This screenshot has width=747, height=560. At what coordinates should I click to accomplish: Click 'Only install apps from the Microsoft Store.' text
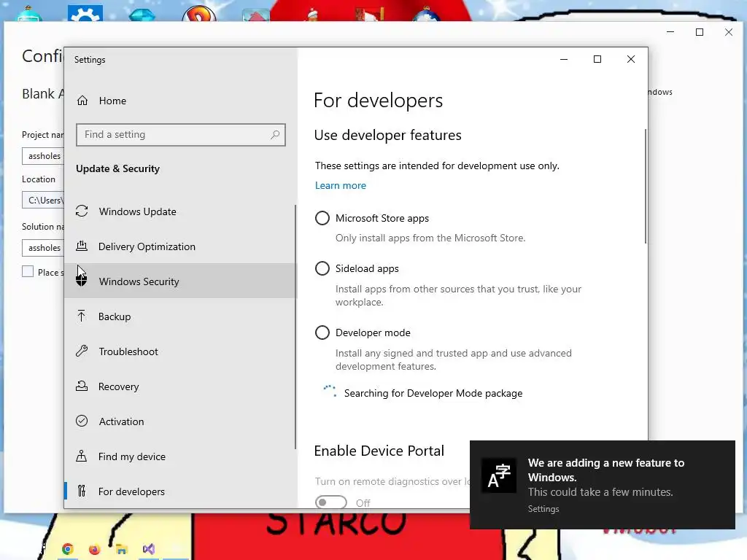[430, 238]
